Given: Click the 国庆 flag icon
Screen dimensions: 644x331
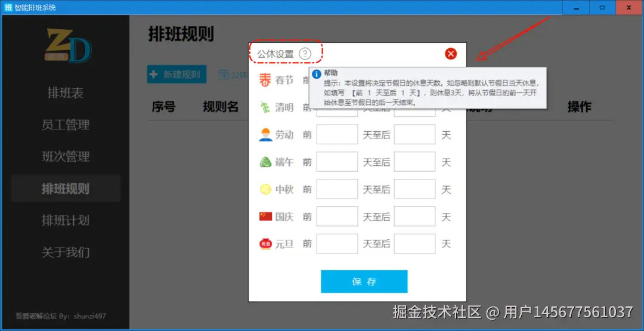Looking at the screenshot, I should [x=265, y=216].
